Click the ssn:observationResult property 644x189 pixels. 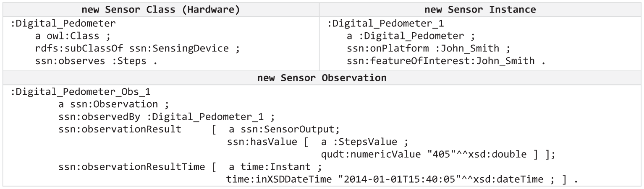(x=120, y=129)
